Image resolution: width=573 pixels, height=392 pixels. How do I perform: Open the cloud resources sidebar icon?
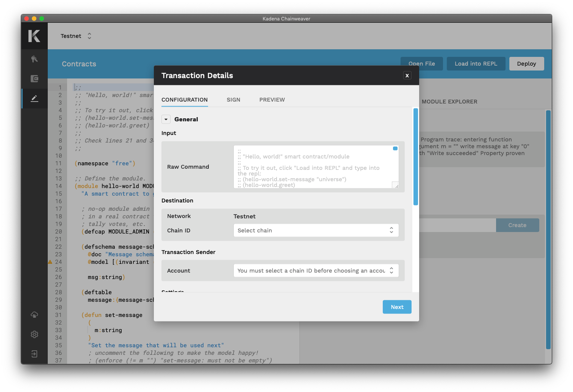coord(34,315)
